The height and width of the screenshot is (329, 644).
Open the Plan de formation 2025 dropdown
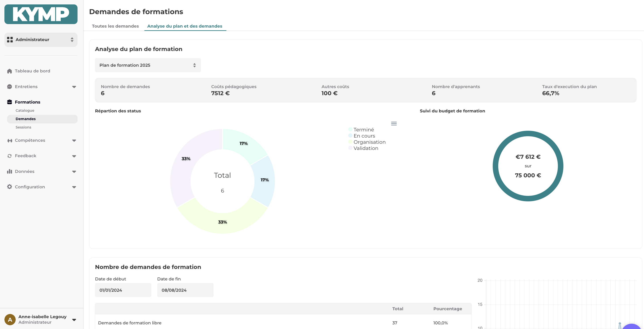[x=148, y=65]
